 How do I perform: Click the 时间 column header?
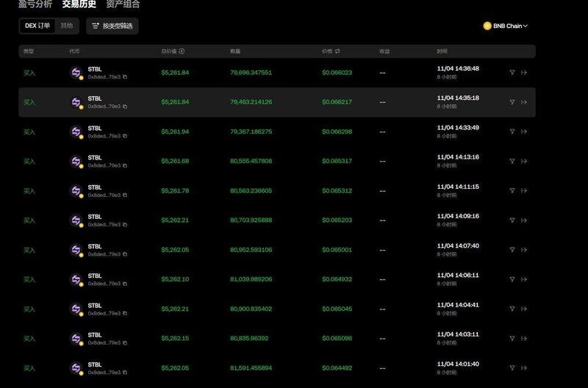point(442,51)
